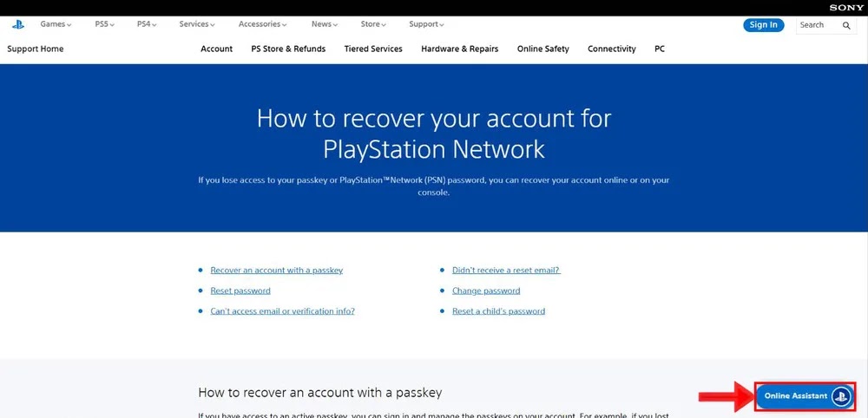The height and width of the screenshot is (418, 868).
Task: Follow the 'Reset password' link
Action: coord(240,291)
